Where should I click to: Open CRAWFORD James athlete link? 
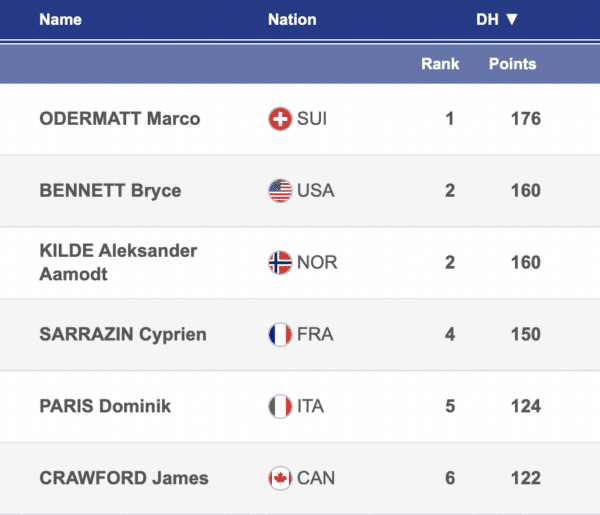(123, 478)
